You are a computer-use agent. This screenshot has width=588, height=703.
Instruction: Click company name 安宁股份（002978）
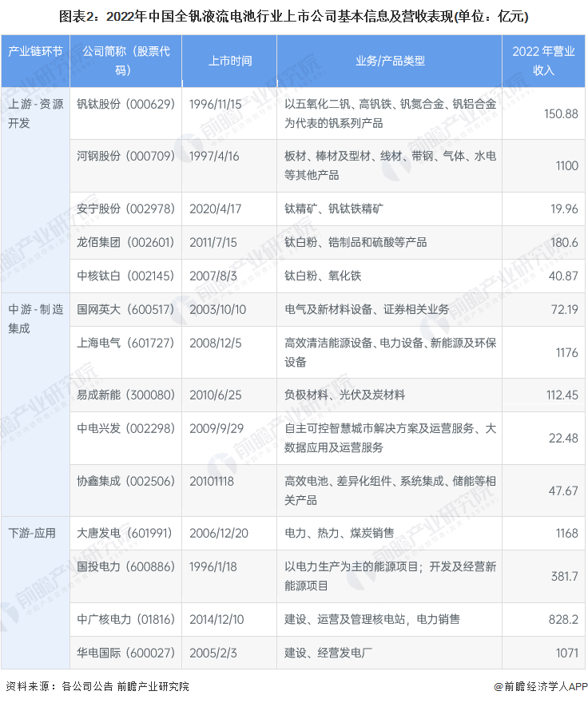tap(125, 209)
